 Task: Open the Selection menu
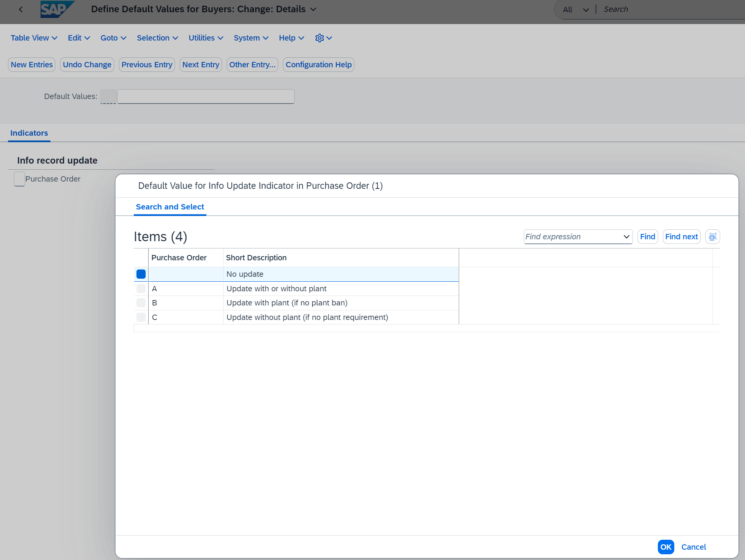tap(157, 38)
